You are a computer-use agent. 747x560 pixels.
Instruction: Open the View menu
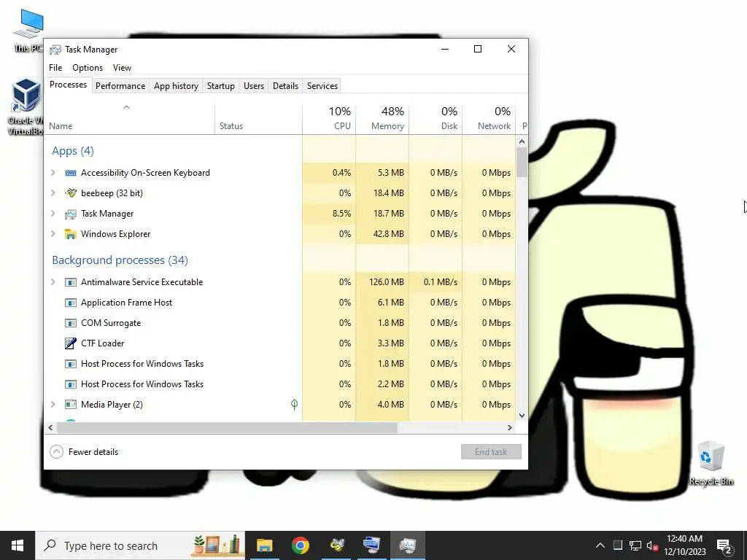click(122, 68)
